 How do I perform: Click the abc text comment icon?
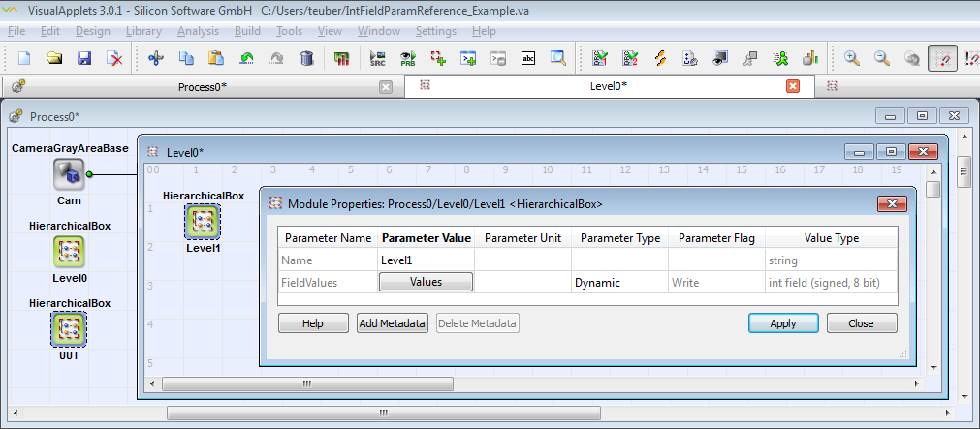coord(528,58)
